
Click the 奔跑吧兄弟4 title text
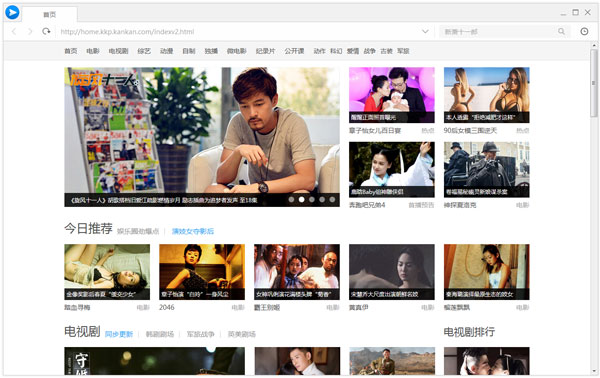pyautogui.click(x=367, y=205)
